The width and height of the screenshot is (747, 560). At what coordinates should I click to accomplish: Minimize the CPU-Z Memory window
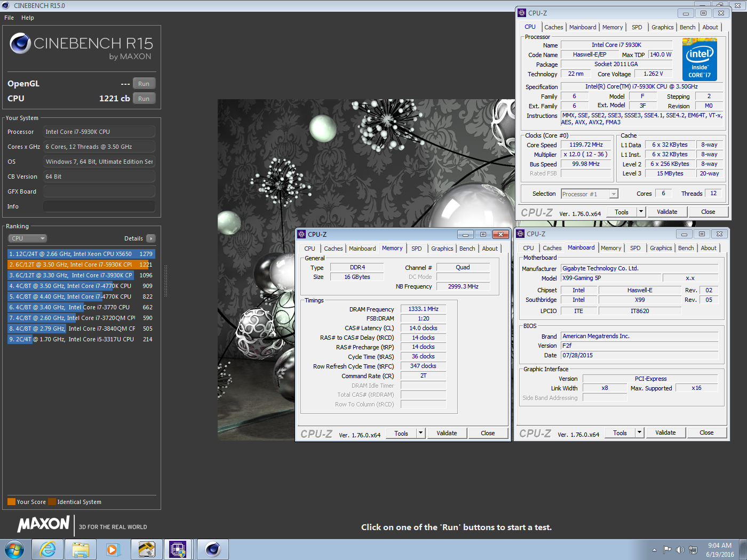point(465,234)
